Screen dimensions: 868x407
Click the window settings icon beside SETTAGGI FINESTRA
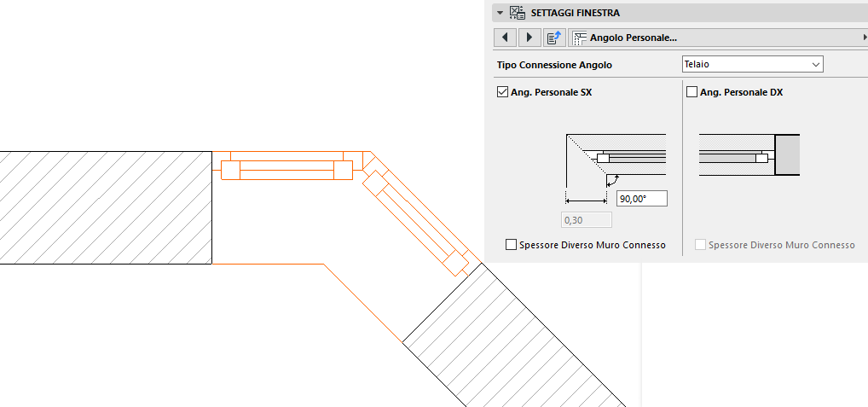(517, 13)
